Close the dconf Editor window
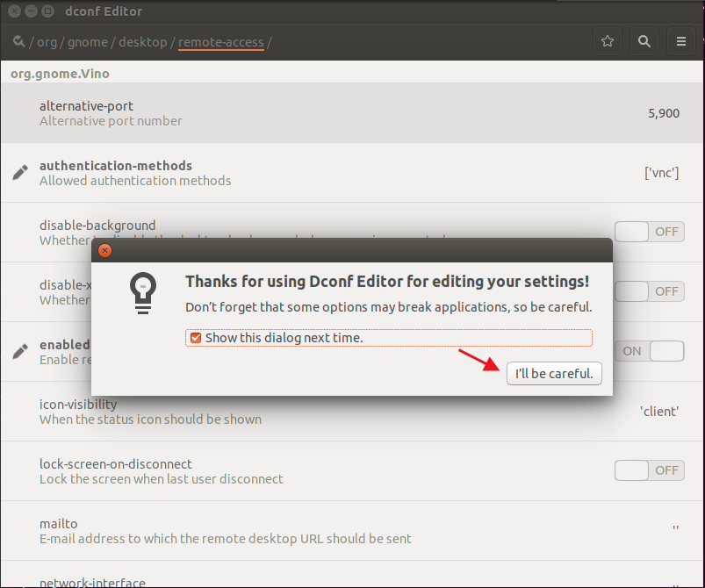This screenshot has width=705, height=588. pyautogui.click(x=14, y=11)
